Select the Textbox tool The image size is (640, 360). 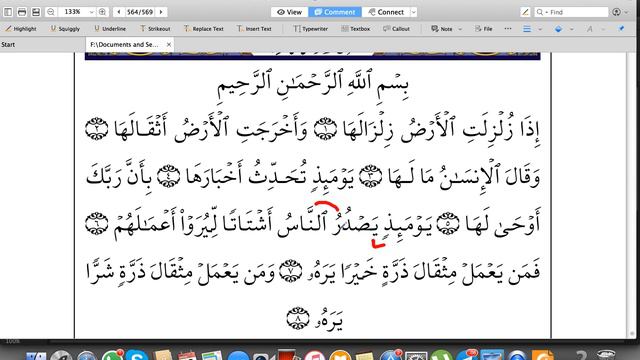[x=356, y=29]
